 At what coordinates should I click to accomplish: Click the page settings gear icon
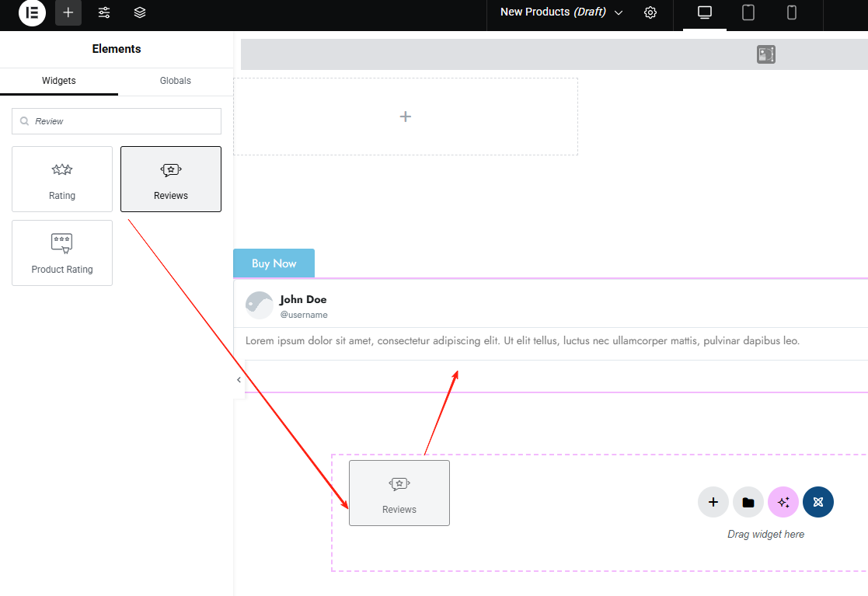point(650,13)
